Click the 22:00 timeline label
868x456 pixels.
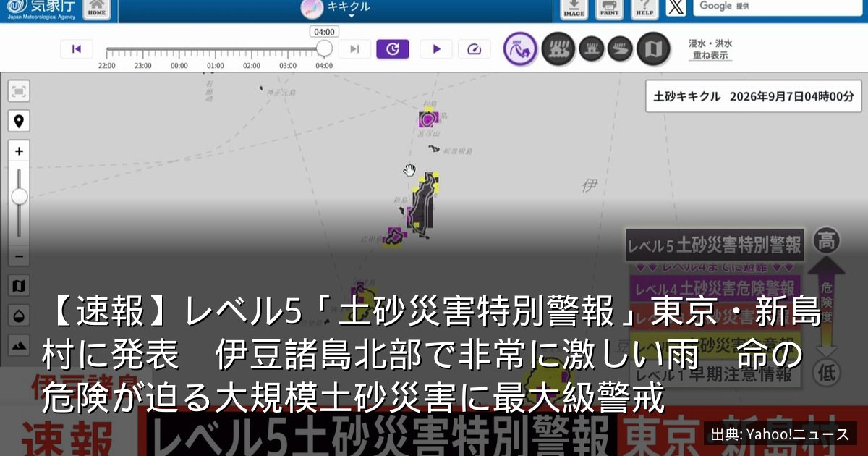click(107, 66)
